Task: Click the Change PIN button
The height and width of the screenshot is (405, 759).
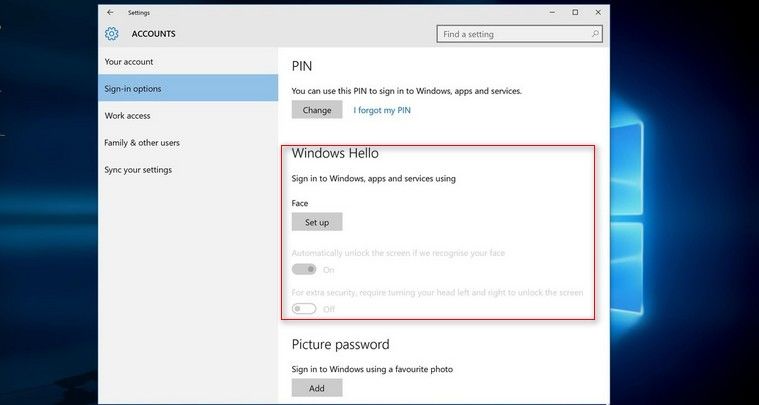Action: click(x=317, y=110)
